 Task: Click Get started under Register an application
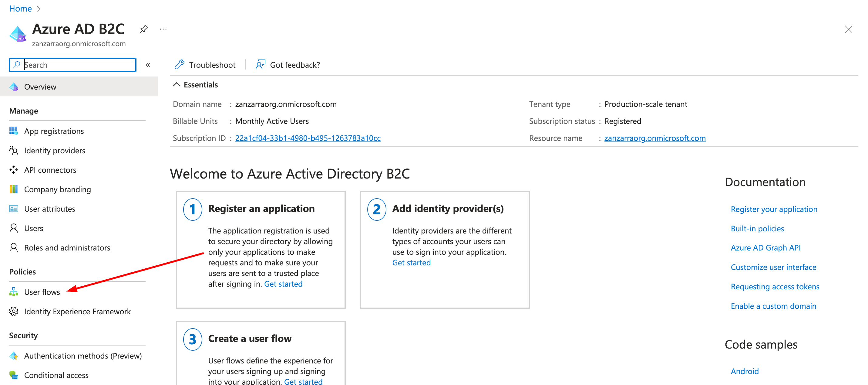[x=283, y=284]
